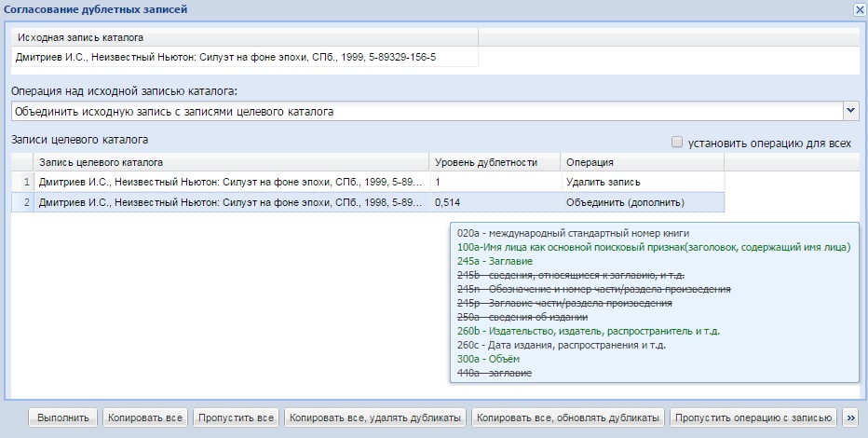Click the 'Копировать все' button
Screen dimensions: 868x438
click(x=145, y=418)
